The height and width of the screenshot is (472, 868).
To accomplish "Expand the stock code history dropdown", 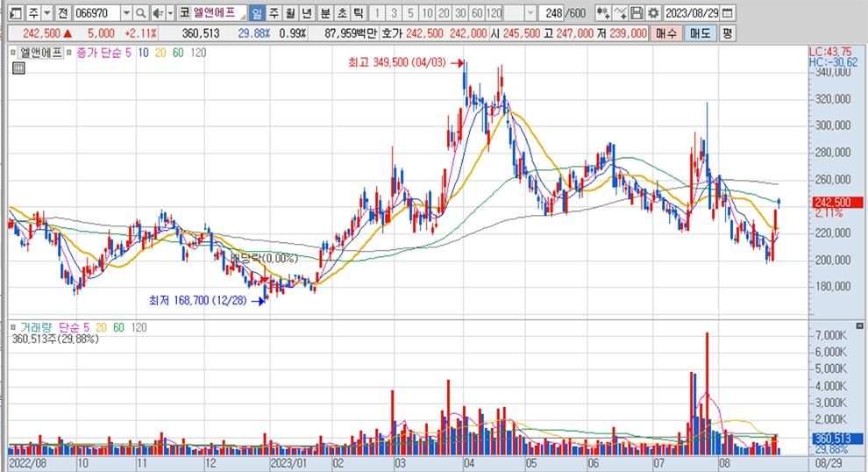I will pos(126,13).
